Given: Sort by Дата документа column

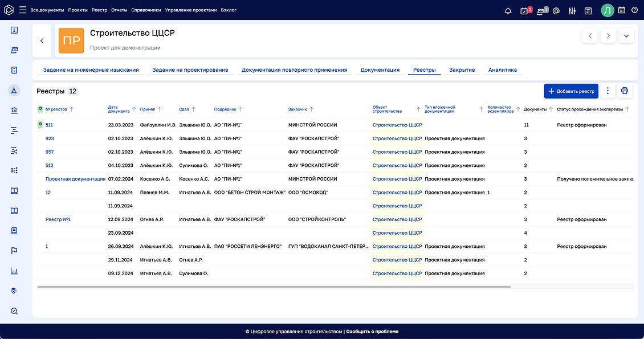Looking at the screenshot, I should coord(134,109).
